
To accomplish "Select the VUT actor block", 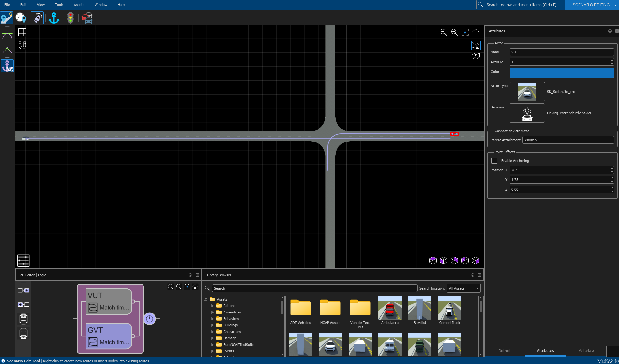I will pos(109,301).
